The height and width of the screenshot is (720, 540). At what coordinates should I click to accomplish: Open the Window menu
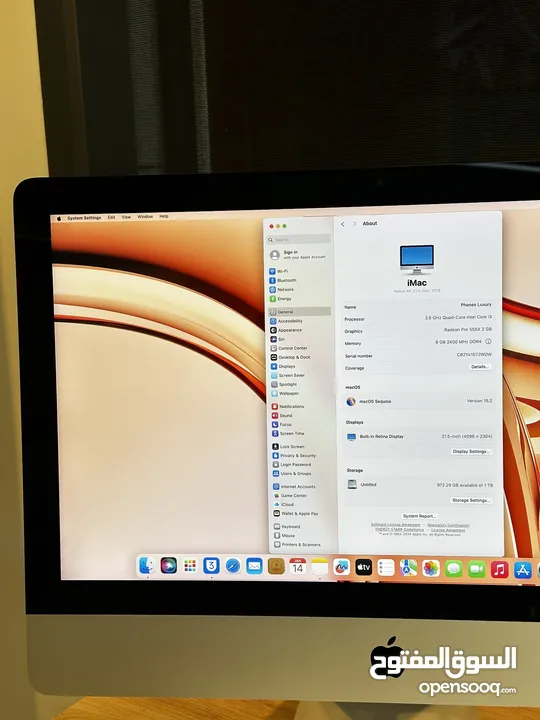145,216
